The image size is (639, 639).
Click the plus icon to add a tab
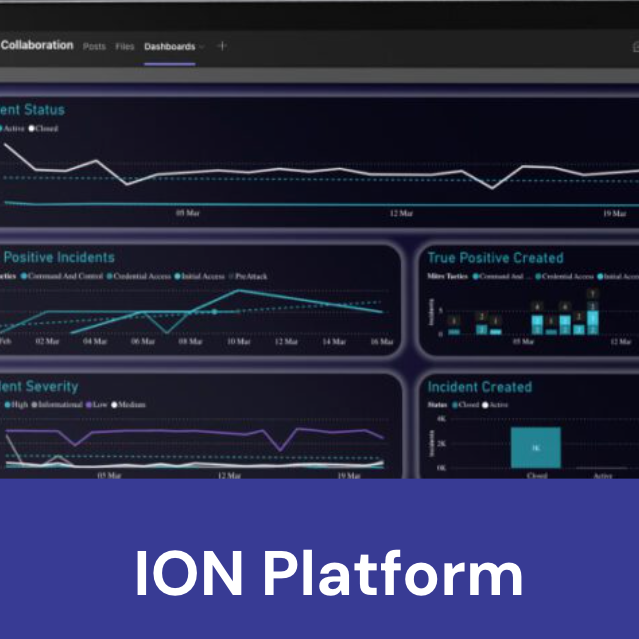click(x=222, y=46)
